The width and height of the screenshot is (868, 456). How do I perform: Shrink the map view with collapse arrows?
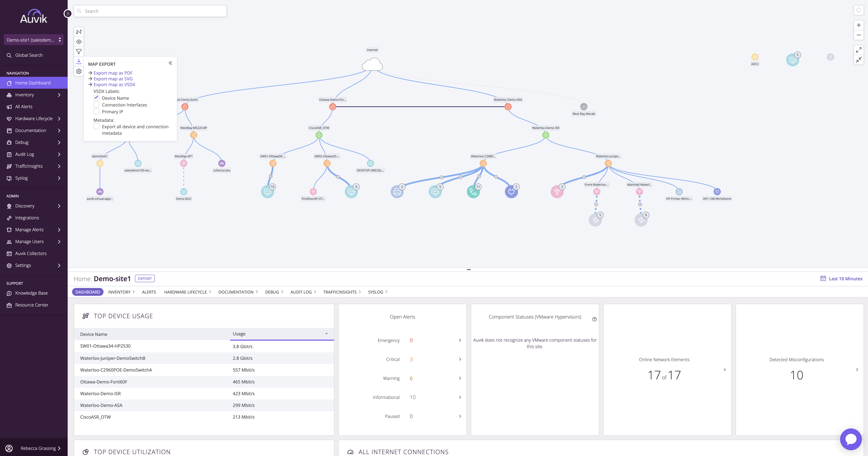[x=858, y=60]
